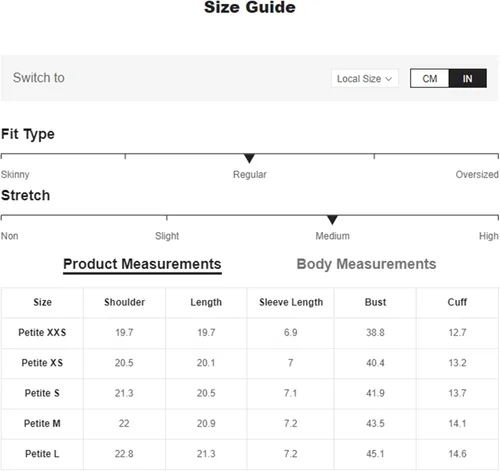Select the Petite XXS size row
500x471 pixels.
coord(250,333)
